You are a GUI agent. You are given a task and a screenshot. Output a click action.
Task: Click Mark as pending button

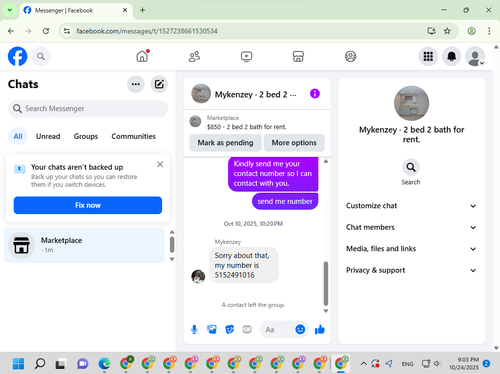coord(225,143)
